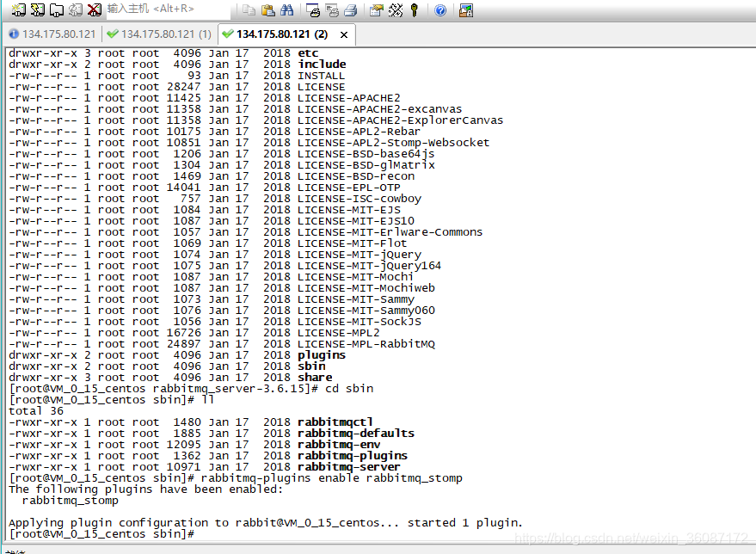Click the bold 'include' directory name

[322, 65]
